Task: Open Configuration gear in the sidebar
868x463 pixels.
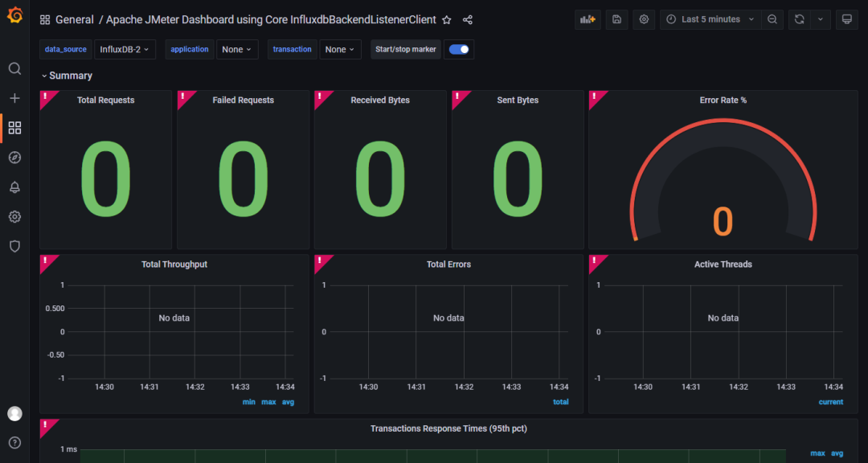Action: pos(14,216)
